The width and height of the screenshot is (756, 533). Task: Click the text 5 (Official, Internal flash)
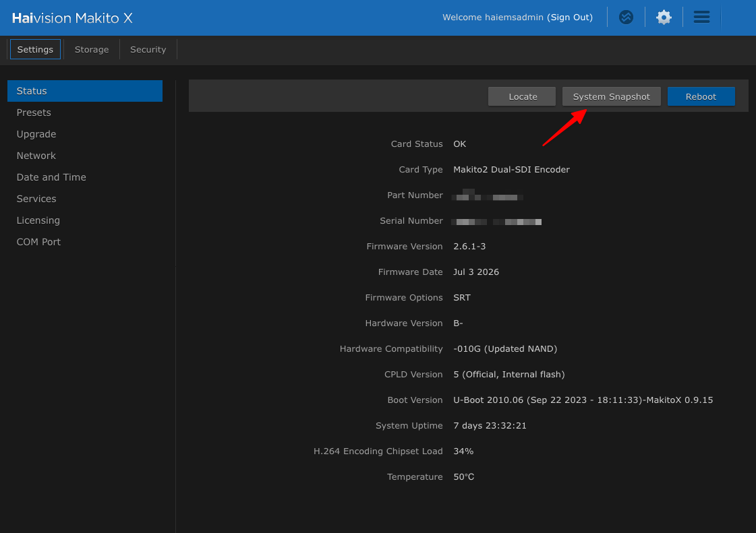pos(508,375)
